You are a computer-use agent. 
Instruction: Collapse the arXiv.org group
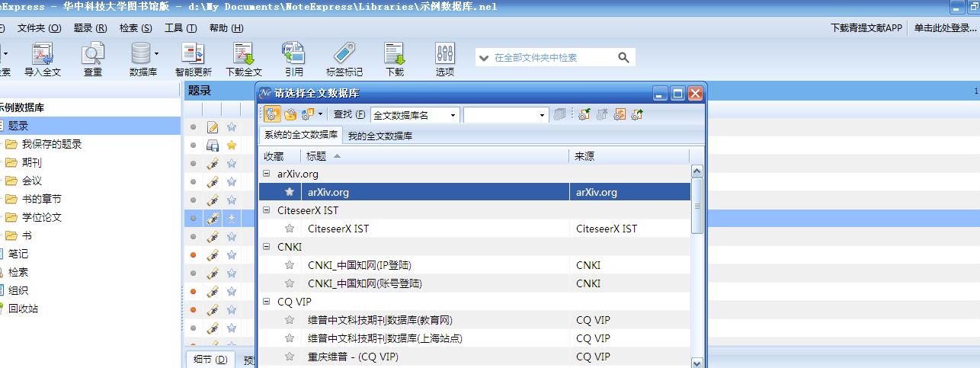click(266, 174)
